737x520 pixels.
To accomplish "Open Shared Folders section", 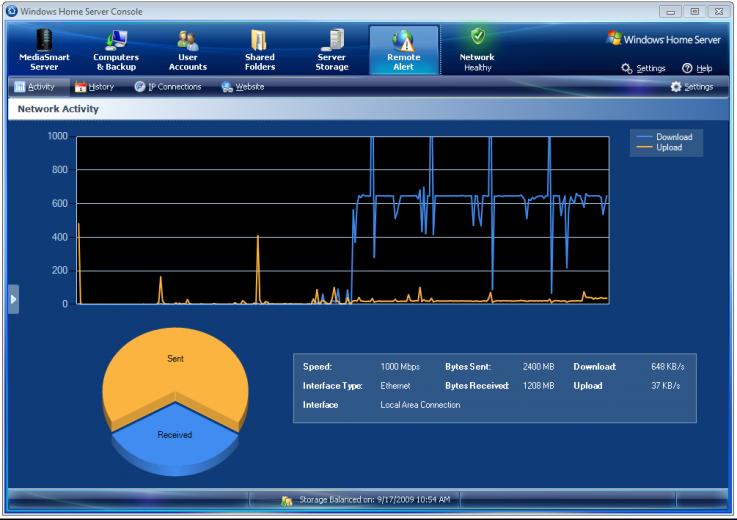I will click(x=259, y=50).
